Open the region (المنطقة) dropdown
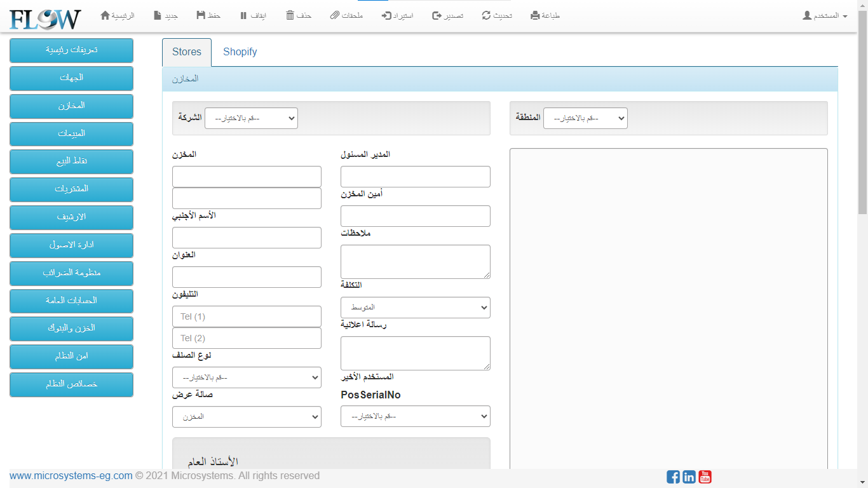The width and height of the screenshot is (868, 488). (x=585, y=118)
